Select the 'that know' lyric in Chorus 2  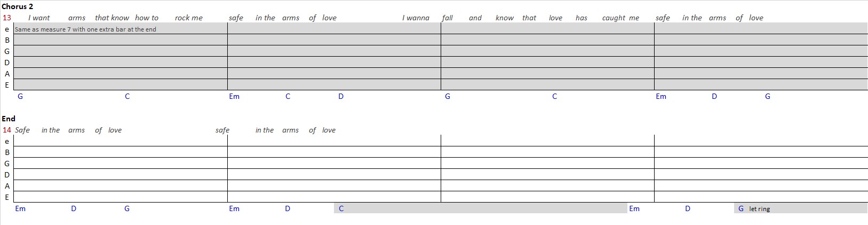tap(112, 18)
